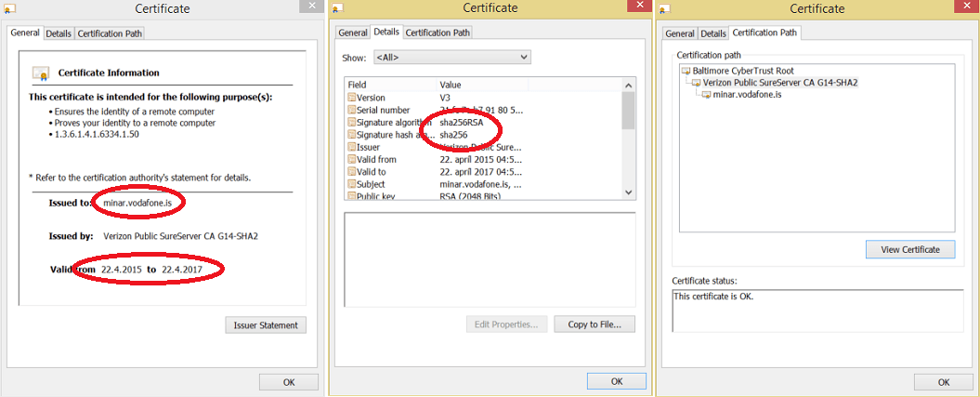The width and height of the screenshot is (980, 397).
Task: Open Details tab in right Certificate window
Action: tap(713, 33)
